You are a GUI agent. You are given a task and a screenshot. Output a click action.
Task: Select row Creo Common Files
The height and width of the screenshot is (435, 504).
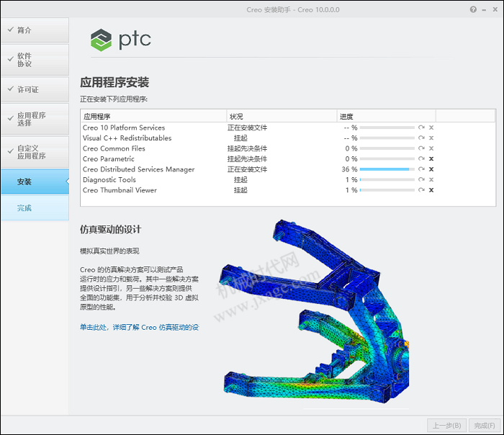[288, 148]
